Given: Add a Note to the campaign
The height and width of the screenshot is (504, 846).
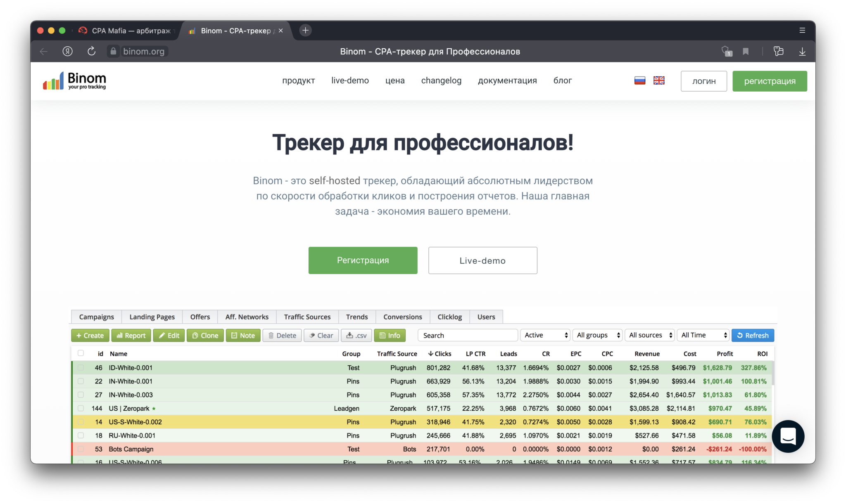Looking at the screenshot, I should click(243, 335).
